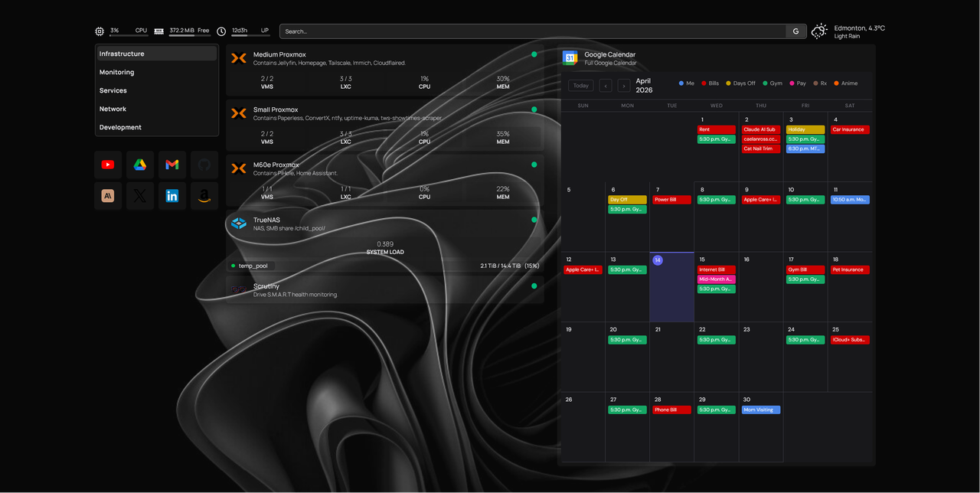Click the temp_pool green status dot
The image size is (980, 493).
pyautogui.click(x=234, y=266)
